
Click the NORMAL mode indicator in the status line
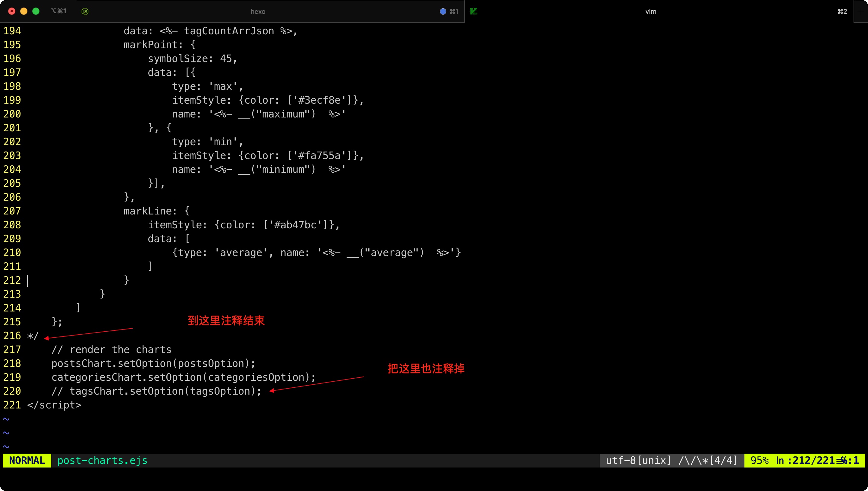coord(27,460)
